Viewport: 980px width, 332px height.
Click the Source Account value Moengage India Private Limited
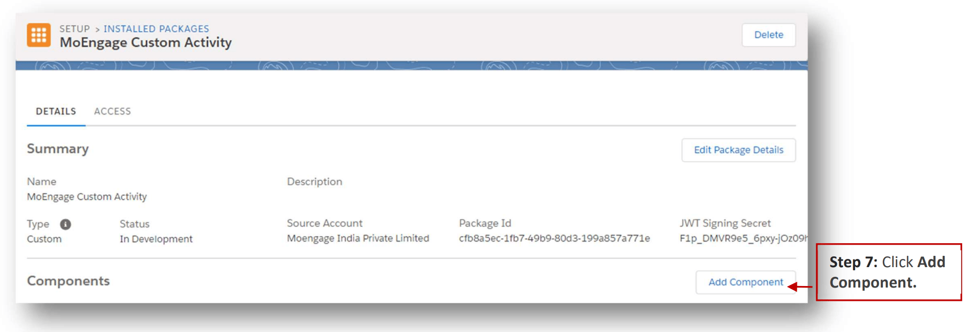[358, 239]
